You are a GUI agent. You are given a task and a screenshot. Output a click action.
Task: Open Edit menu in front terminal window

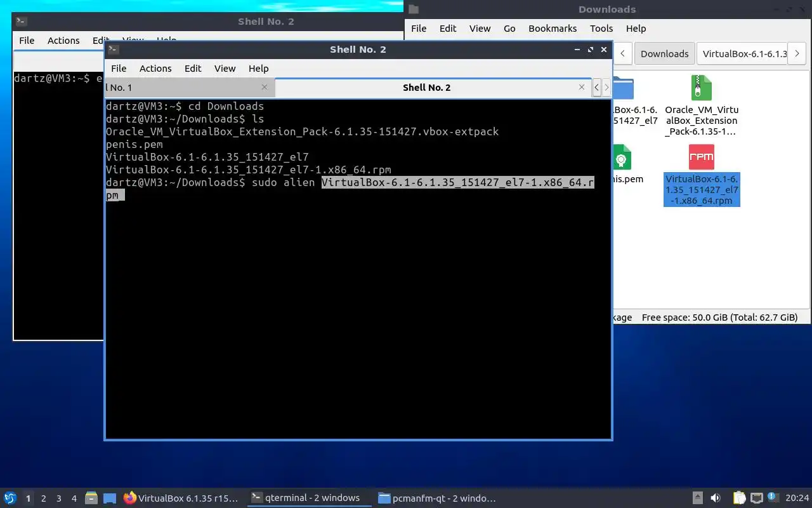coord(193,68)
